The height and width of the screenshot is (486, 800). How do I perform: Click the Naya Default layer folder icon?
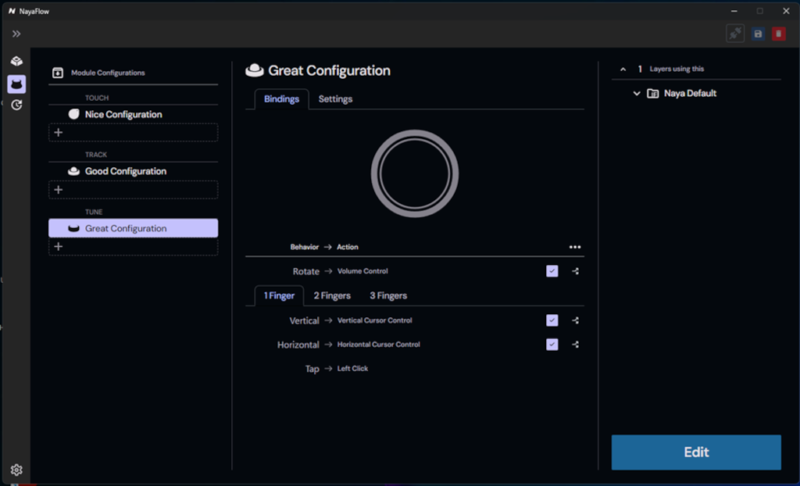(x=653, y=93)
